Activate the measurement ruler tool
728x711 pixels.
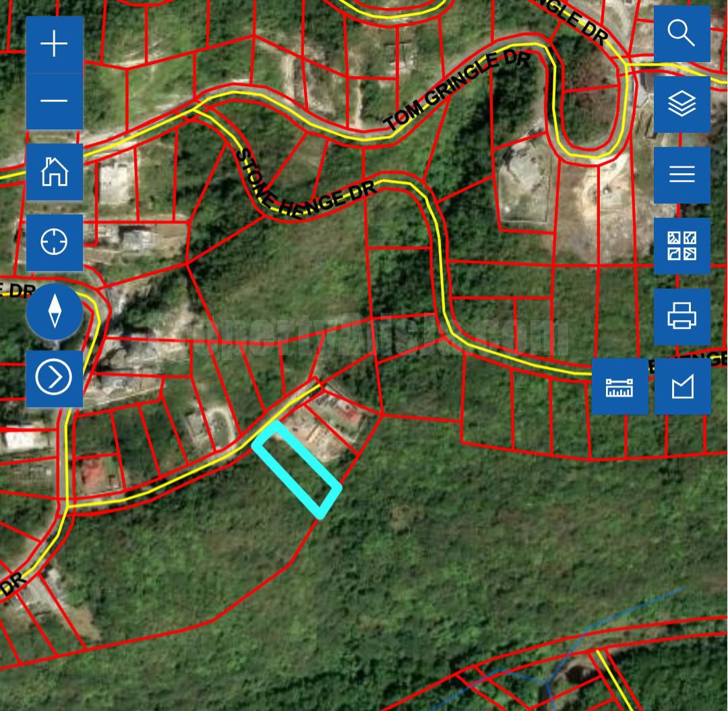[x=619, y=387]
